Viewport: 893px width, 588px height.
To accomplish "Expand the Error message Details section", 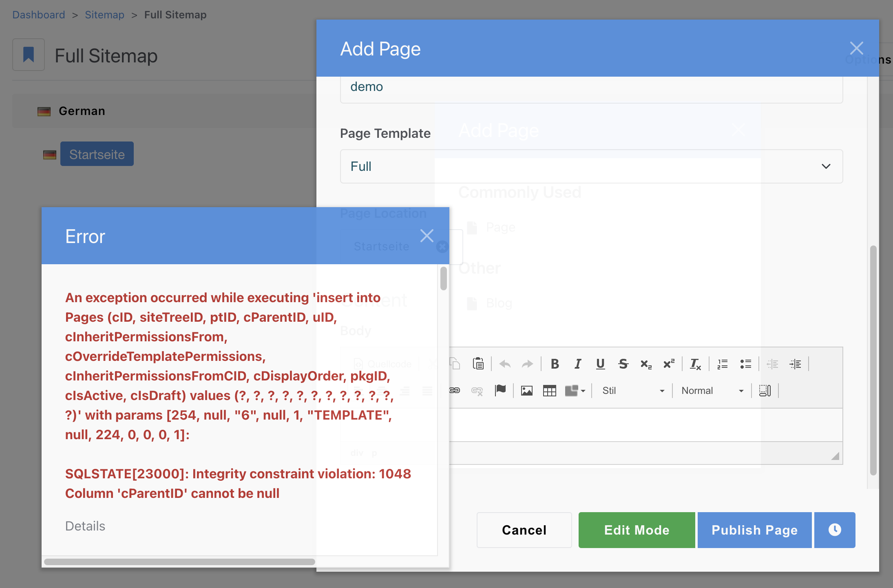I will coord(85,526).
